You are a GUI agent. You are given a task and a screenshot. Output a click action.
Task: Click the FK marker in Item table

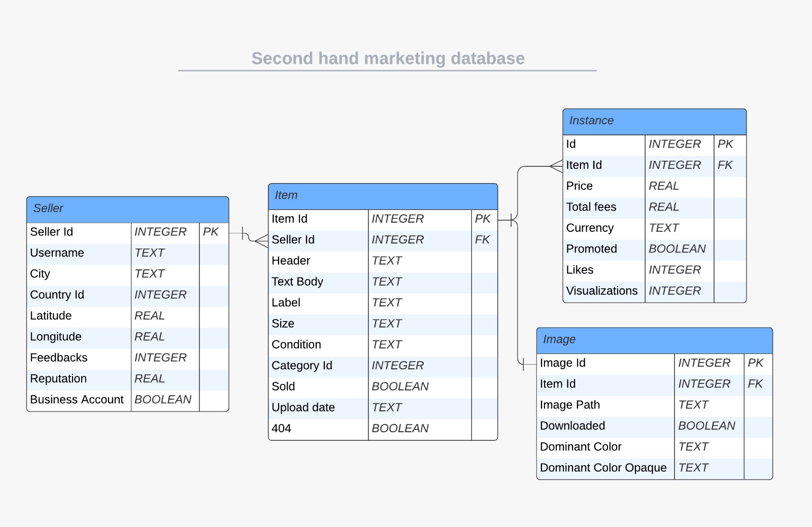[482, 239]
